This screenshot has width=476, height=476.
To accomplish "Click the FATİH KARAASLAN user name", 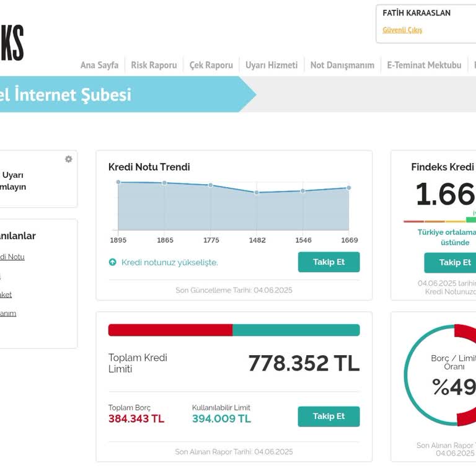I will point(416,13).
